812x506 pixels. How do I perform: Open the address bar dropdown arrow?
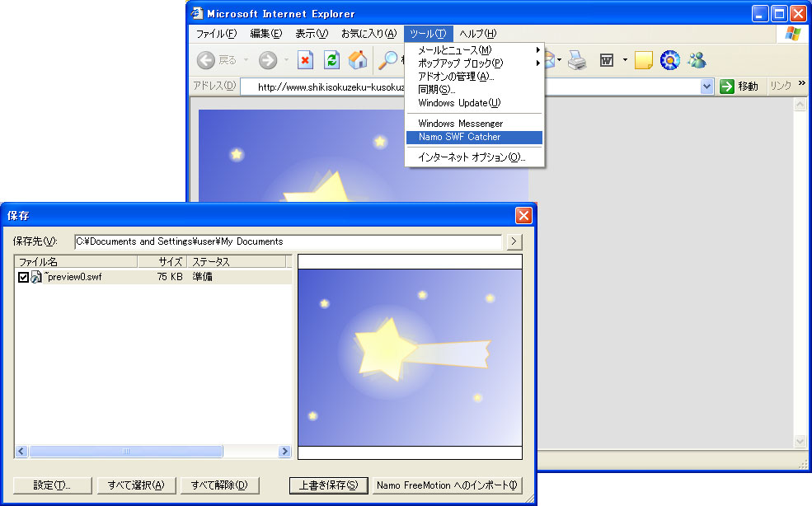[706, 87]
